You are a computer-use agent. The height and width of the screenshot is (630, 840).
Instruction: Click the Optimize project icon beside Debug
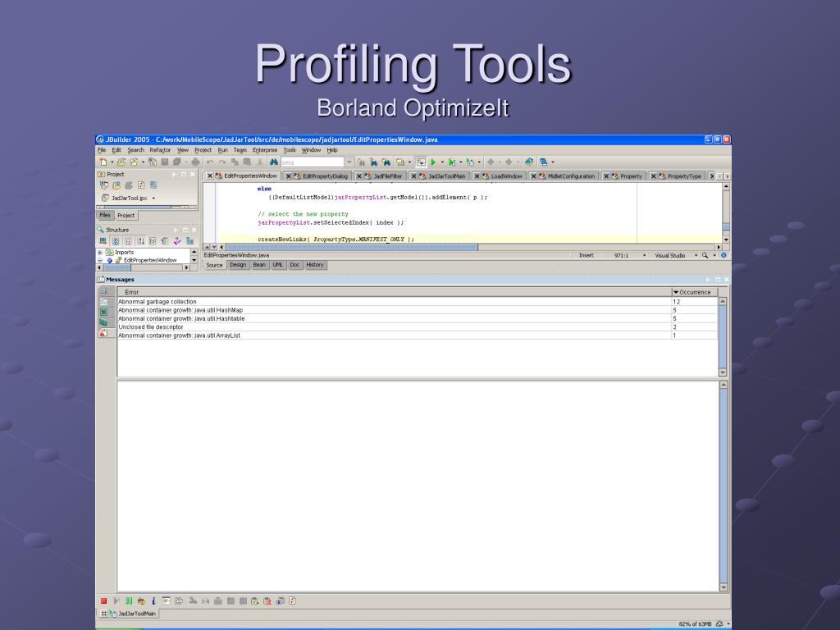point(470,162)
